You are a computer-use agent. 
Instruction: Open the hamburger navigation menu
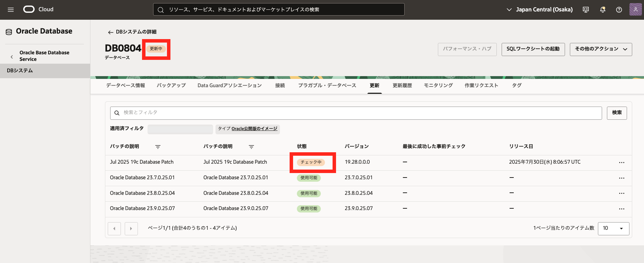coord(11,10)
